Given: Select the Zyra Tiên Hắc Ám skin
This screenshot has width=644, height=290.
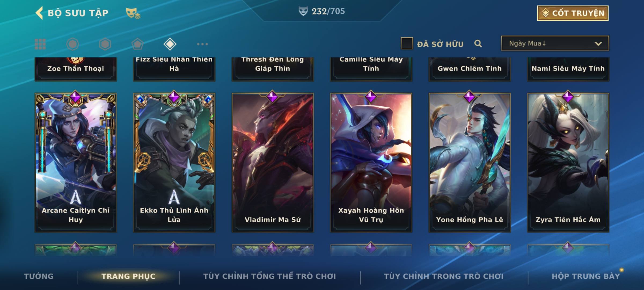Looking at the screenshot, I should coord(568,162).
